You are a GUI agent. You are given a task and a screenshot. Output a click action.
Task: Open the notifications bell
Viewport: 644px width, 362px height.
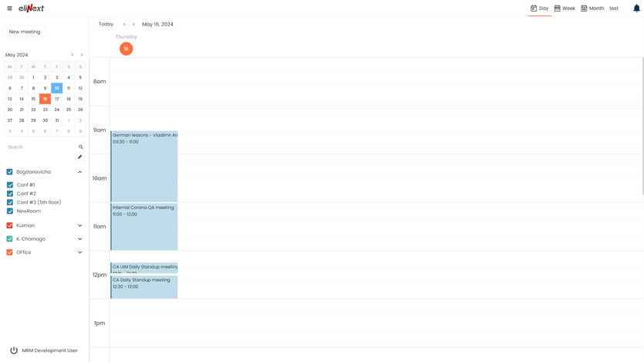point(636,8)
